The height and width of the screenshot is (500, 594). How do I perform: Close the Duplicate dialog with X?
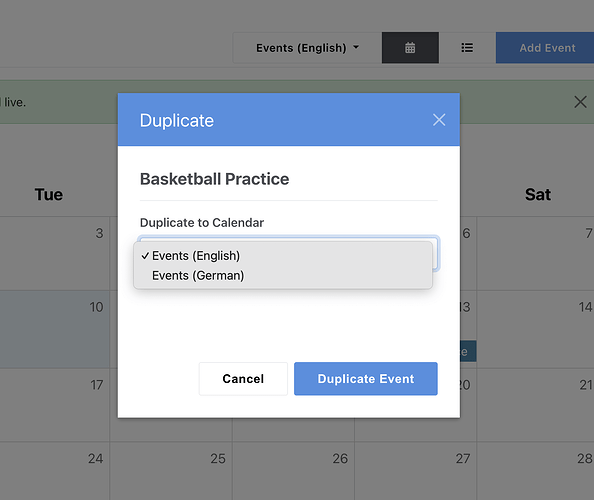click(439, 120)
